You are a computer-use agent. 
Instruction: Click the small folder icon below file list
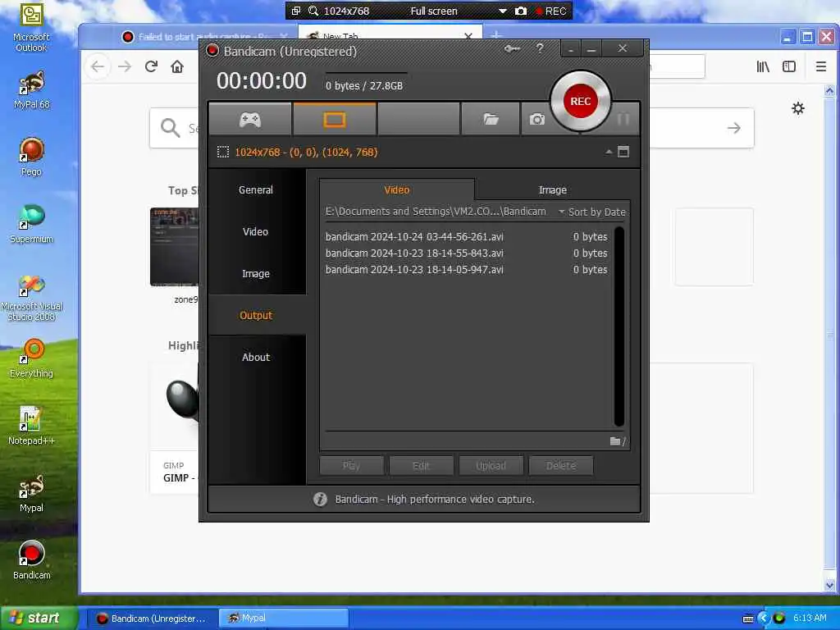(x=615, y=441)
